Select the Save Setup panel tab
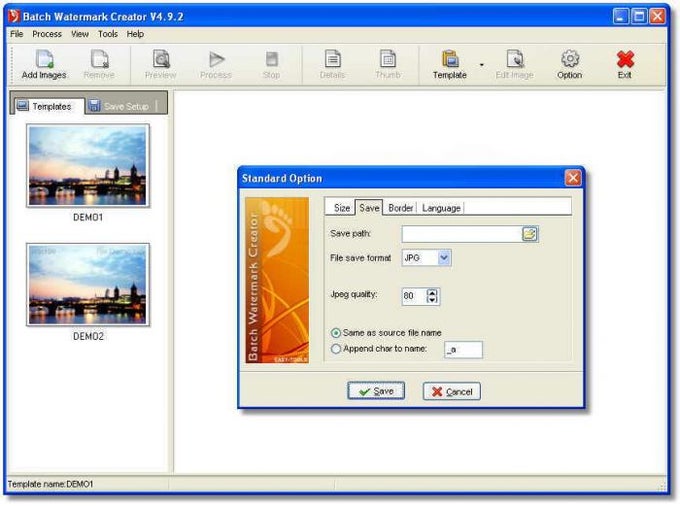Viewport: 680px width, 506px height. [x=119, y=106]
